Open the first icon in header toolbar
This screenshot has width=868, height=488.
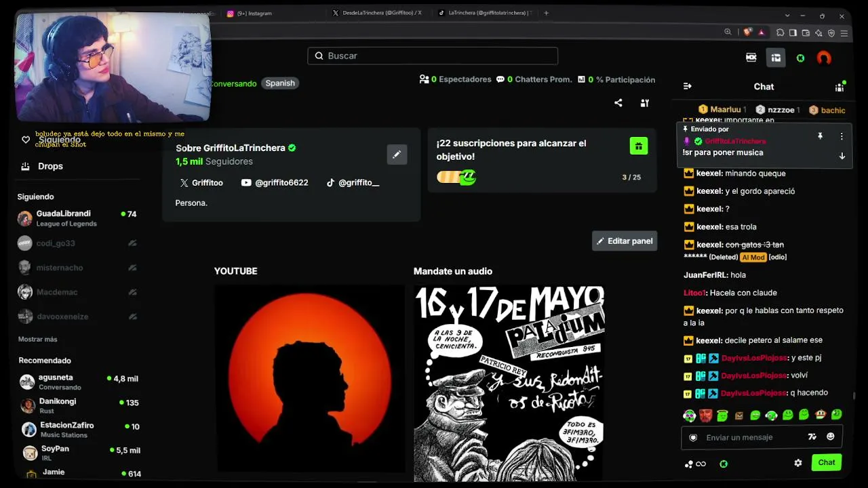[x=751, y=58]
